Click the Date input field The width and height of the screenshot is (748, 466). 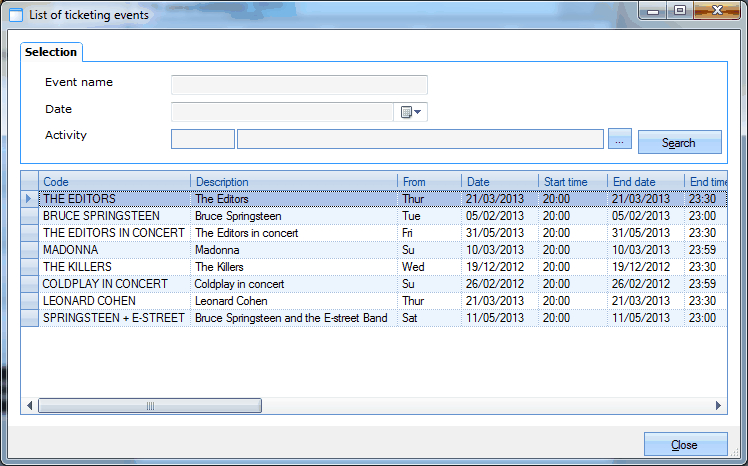pos(282,112)
